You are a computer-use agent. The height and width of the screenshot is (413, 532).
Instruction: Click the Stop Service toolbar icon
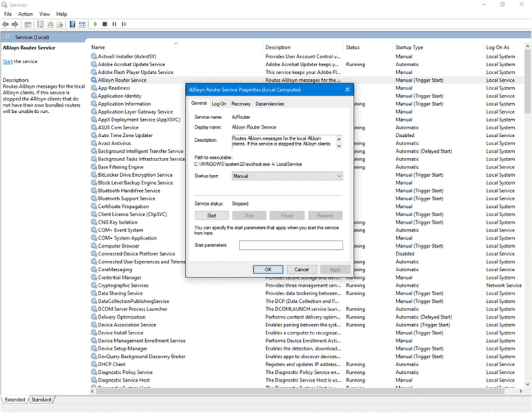[x=105, y=24]
